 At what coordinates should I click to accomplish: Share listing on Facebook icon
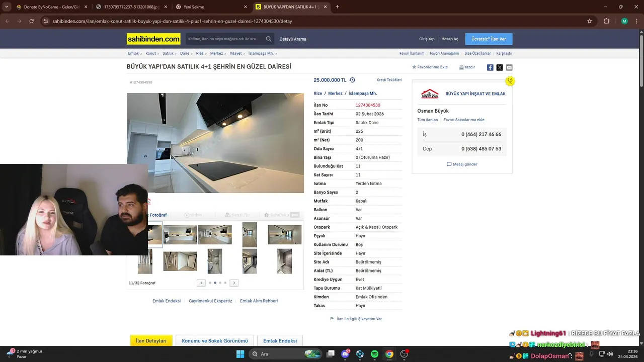[490, 67]
